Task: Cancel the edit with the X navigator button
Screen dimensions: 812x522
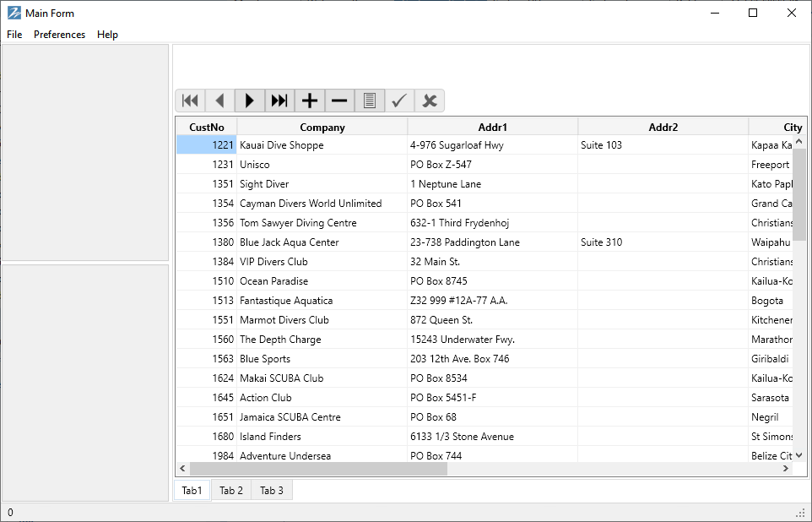Action: (430, 101)
